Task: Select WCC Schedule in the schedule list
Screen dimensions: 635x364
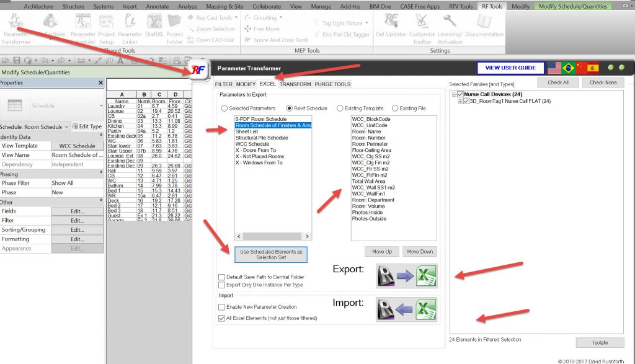Action: coord(253,144)
